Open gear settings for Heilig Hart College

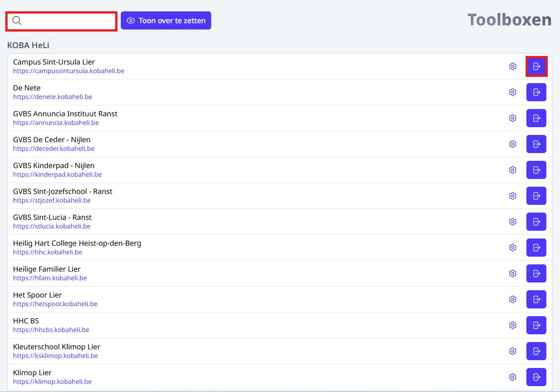(513, 248)
